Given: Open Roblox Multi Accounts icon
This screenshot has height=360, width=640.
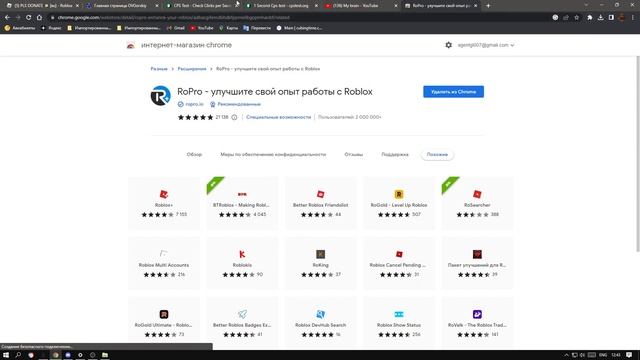Looking at the screenshot, I should (164, 254).
